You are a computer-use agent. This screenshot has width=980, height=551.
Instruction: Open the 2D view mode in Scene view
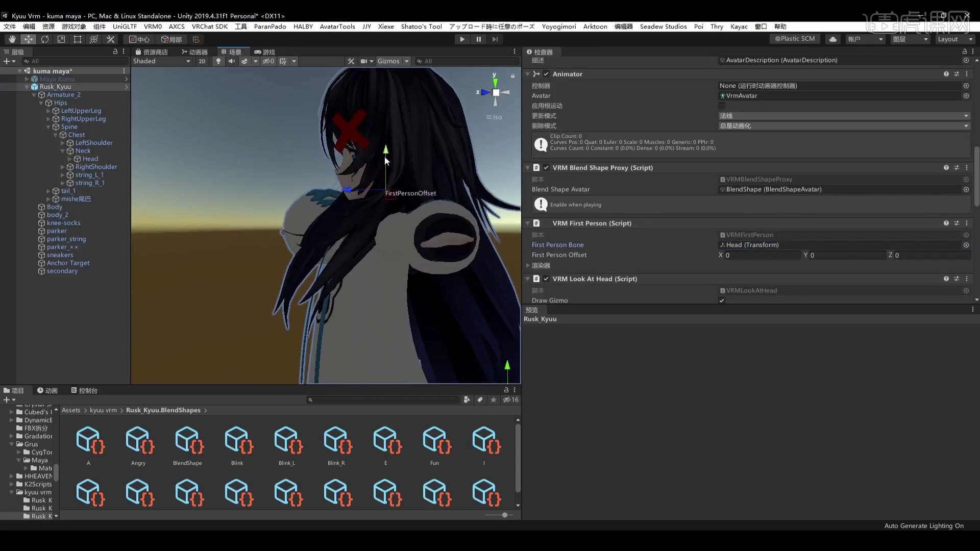click(202, 61)
